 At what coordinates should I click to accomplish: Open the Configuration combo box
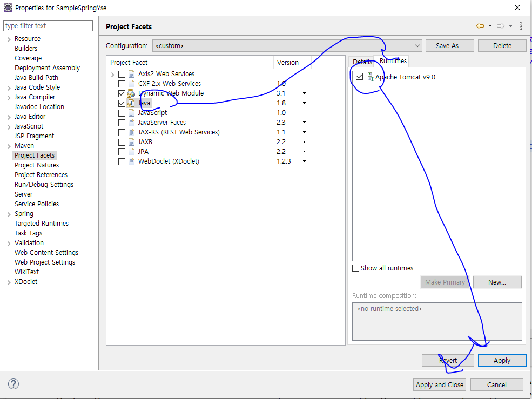coord(287,45)
